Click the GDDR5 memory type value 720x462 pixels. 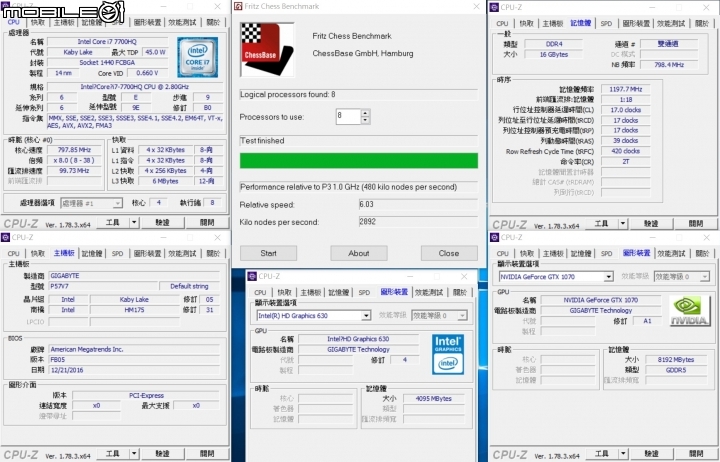[676, 370]
